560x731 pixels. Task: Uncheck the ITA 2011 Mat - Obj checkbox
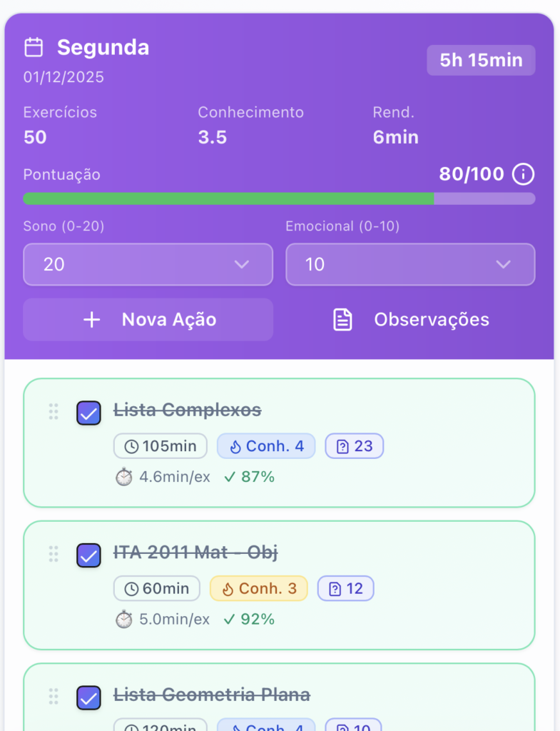point(88,555)
